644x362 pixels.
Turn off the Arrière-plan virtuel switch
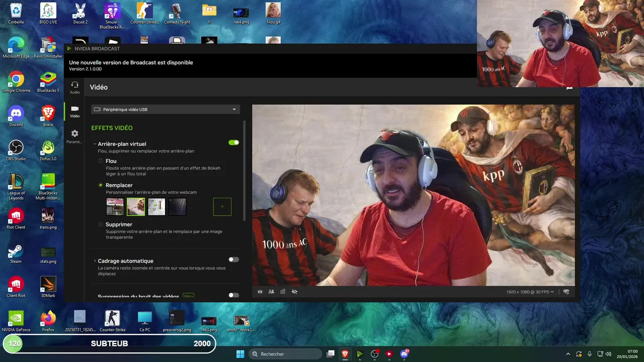pos(233,143)
